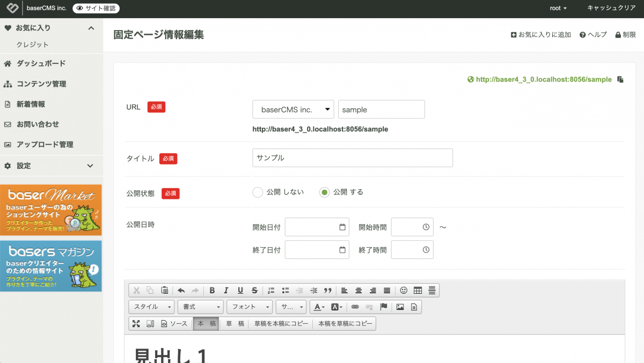Insert a table into the content
Viewport: 644px width, 363px height.
(418, 291)
